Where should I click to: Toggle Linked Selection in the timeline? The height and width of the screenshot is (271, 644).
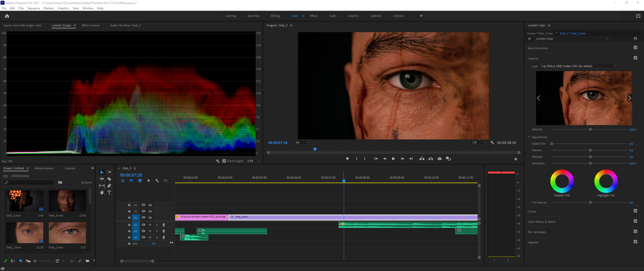(x=140, y=181)
